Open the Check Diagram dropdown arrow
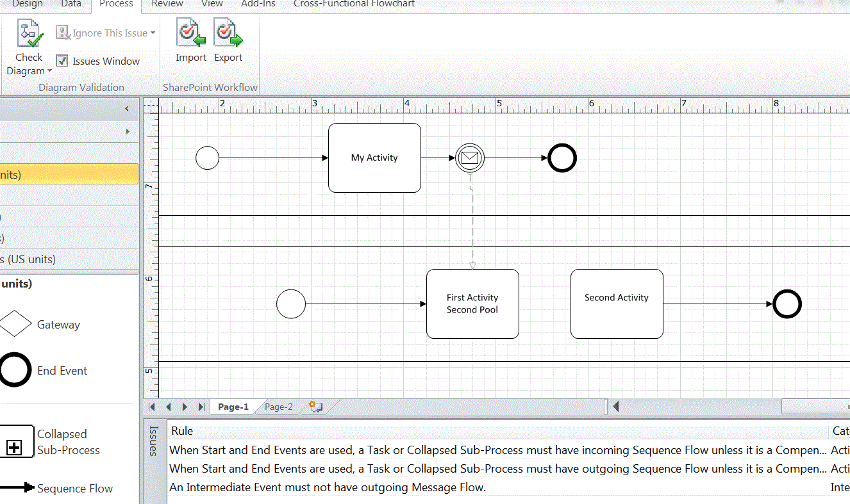The height and width of the screenshot is (504, 850). [49, 71]
